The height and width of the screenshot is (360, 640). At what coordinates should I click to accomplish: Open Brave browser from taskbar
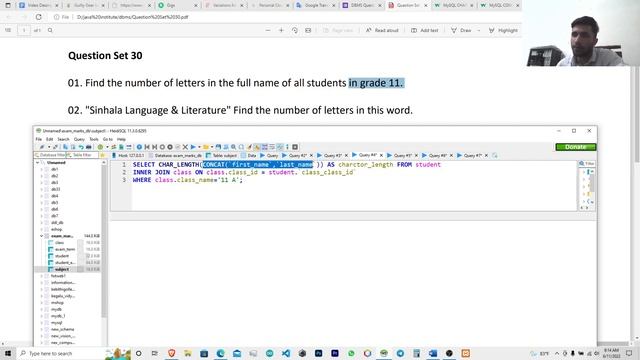(x=171, y=353)
